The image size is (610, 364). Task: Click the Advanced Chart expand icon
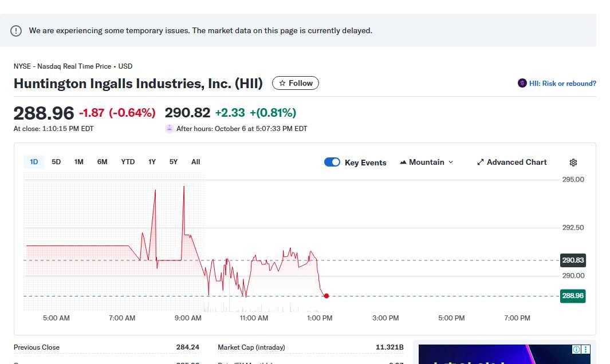(x=480, y=162)
